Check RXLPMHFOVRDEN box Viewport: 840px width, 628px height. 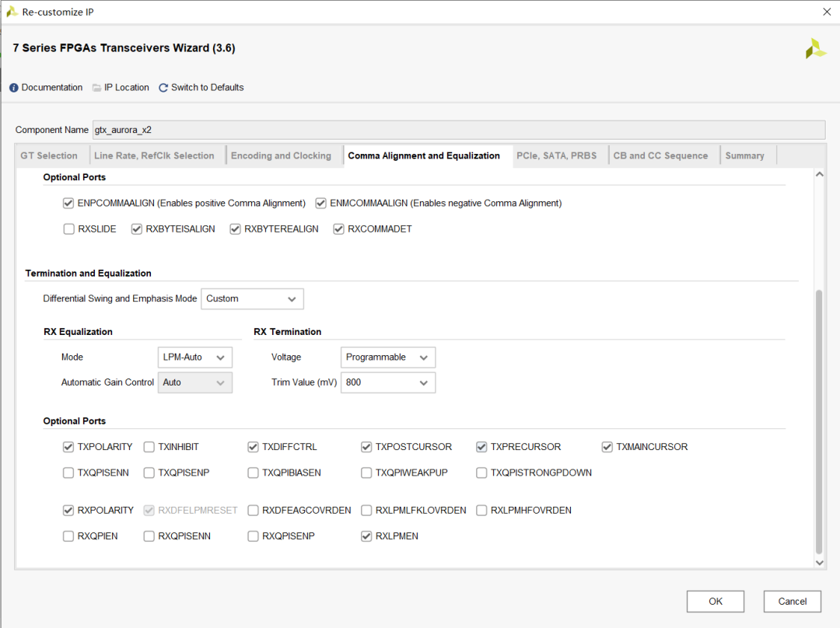click(481, 511)
